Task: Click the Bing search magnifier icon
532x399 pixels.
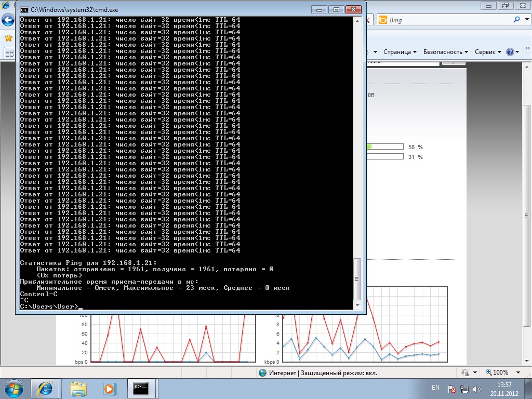Action: (x=516, y=20)
